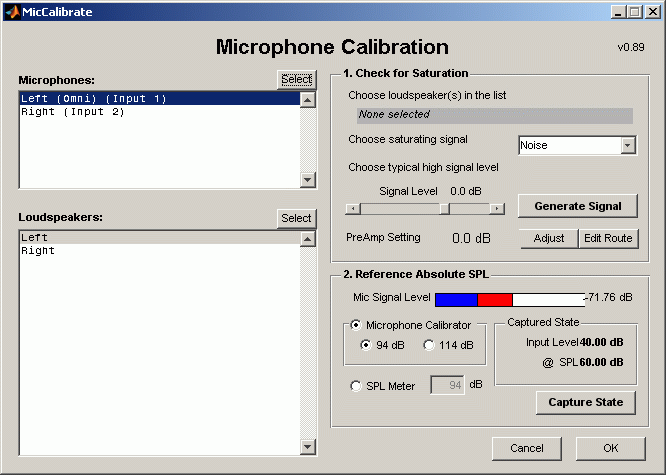Screen dimensions: 666x475
Task: Click the Signal Level slider thumb
Action: click(444, 209)
